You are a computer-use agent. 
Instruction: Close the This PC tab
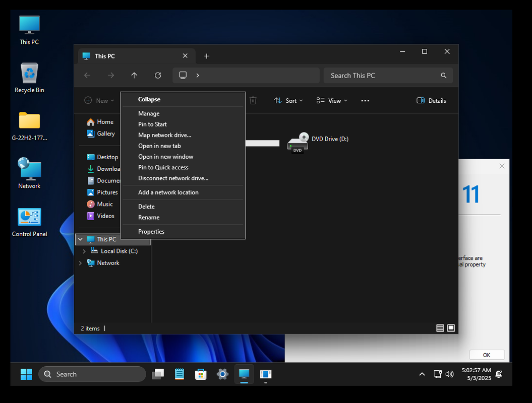coord(185,56)
